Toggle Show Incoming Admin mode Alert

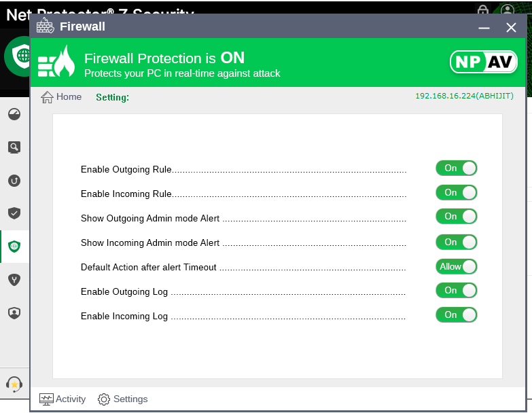pyautogui.click(x=457, y=243)
